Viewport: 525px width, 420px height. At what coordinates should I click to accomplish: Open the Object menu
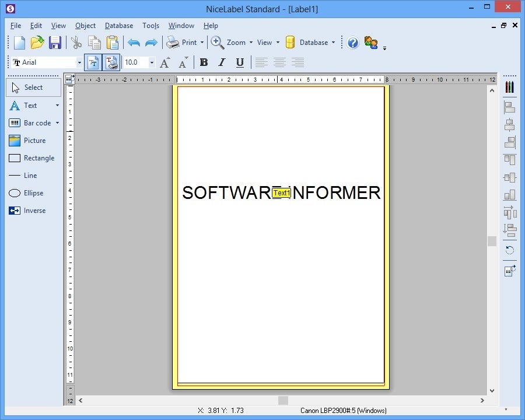click(85, 26)
